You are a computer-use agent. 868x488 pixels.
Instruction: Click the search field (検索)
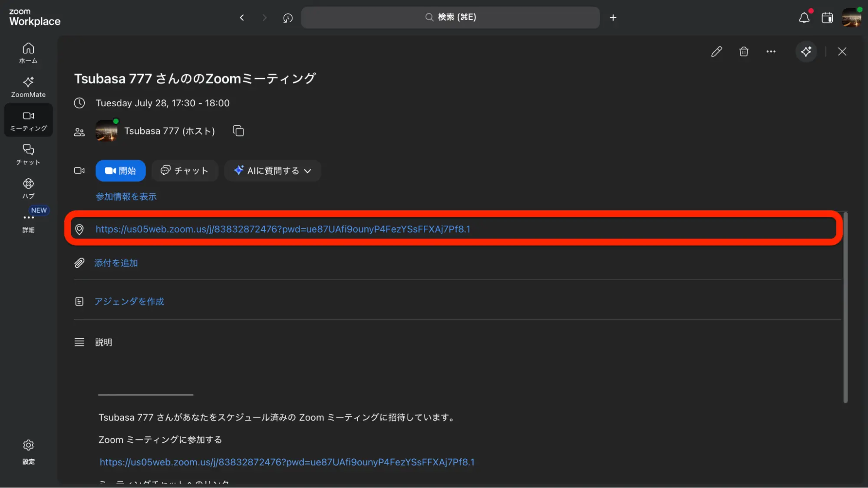click(x=450, y=17)
